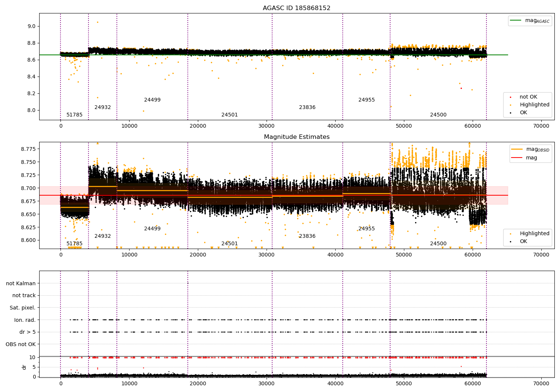The height and width of the screenshot is (392, 560).
Task: Click the 'Sat. pixel.' axis label
Action: click(23, 308)
